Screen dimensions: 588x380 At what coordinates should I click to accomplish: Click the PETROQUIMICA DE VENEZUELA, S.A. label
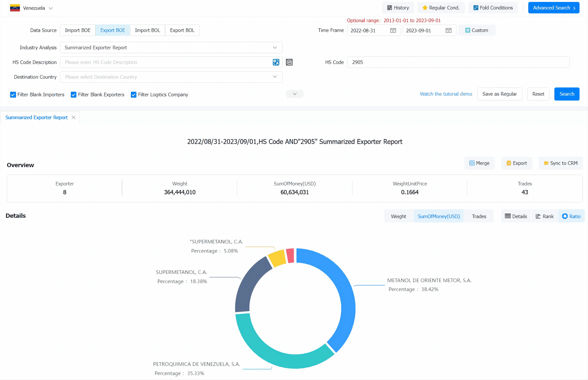point(196,364)
